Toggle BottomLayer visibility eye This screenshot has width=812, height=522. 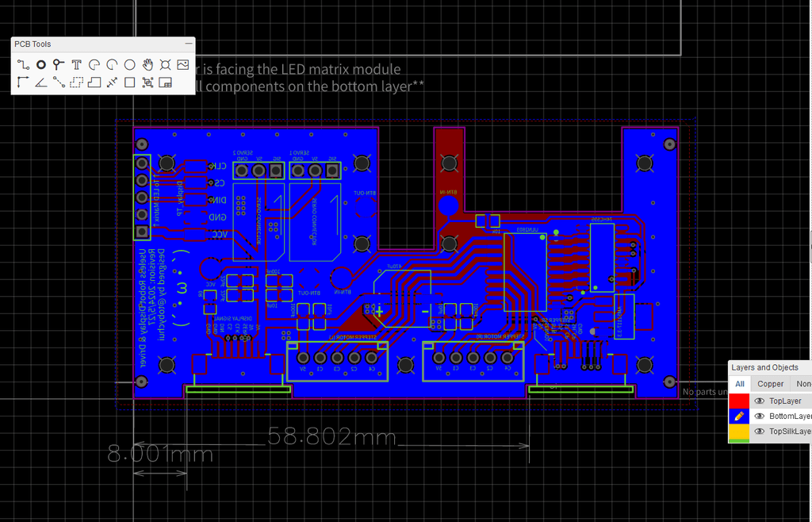[x=760, y=416]
